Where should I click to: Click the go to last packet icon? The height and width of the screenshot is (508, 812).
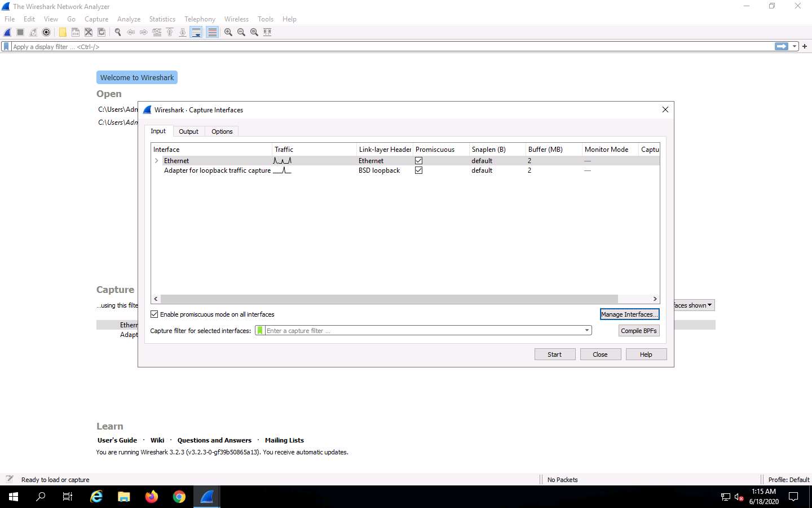coord(183,32)
